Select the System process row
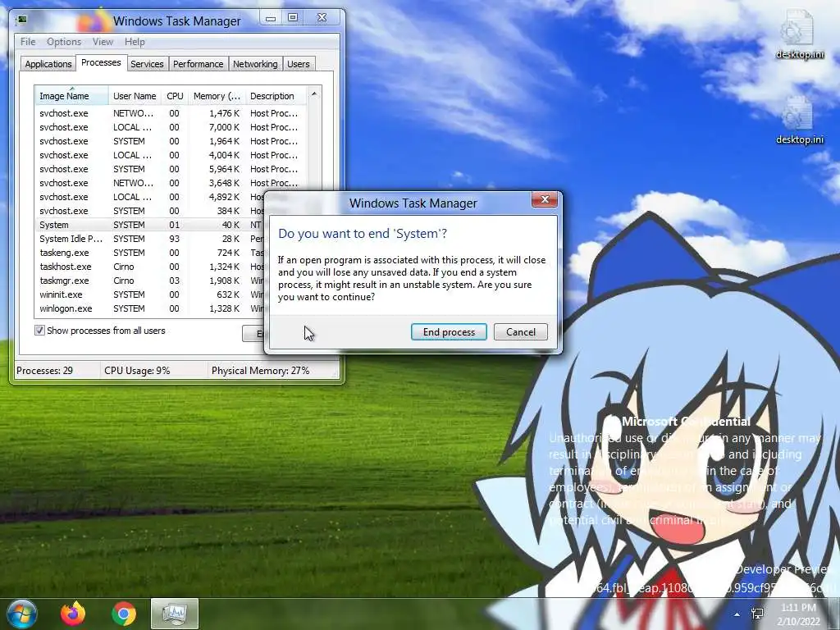 150,225
